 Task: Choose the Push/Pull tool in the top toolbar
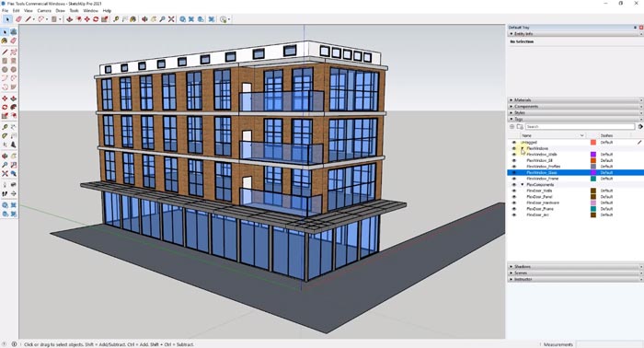(69, 19)
